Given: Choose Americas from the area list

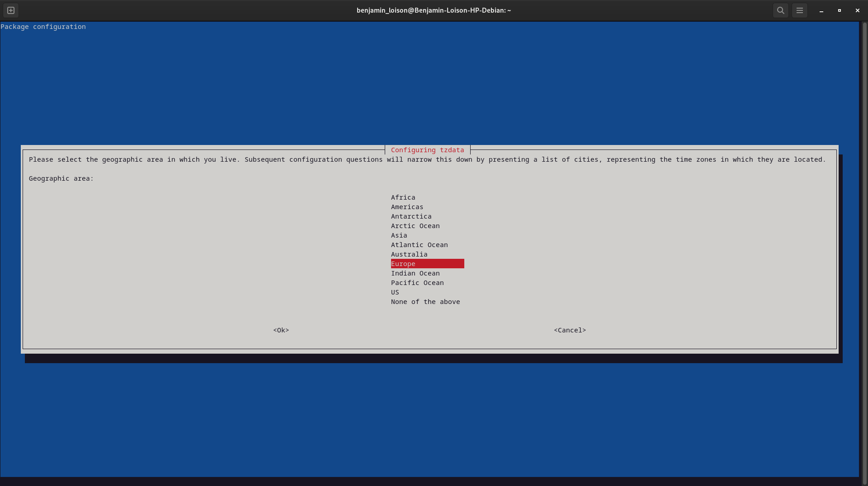Looking at the screenshot, I should tap(407, 207).
